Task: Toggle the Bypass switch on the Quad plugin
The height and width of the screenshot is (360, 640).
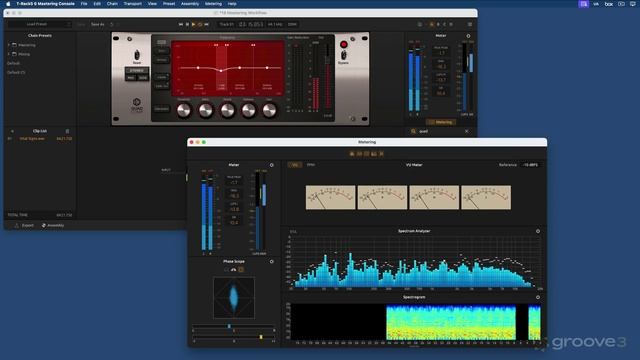Action: [344, 54]
